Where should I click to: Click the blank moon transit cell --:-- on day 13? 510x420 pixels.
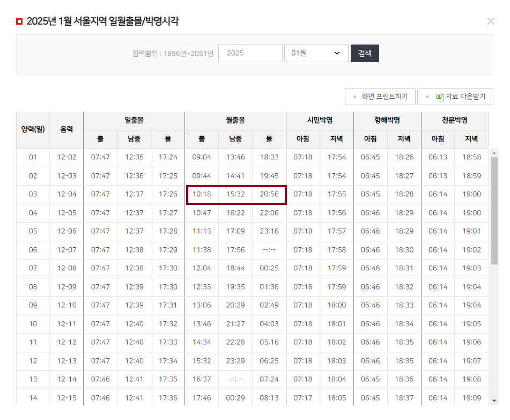(235, 379)
